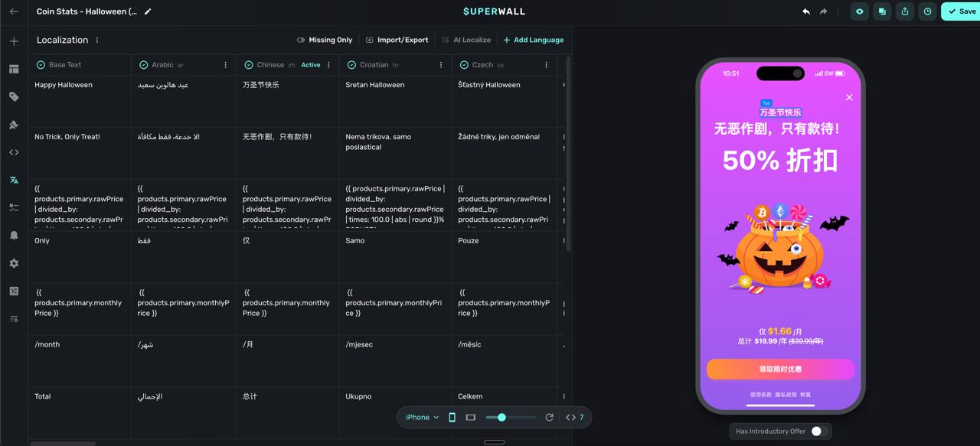Switch preview to portrait phone orientation
Screen dimensions: 980x446
click(x=452, y=417)
